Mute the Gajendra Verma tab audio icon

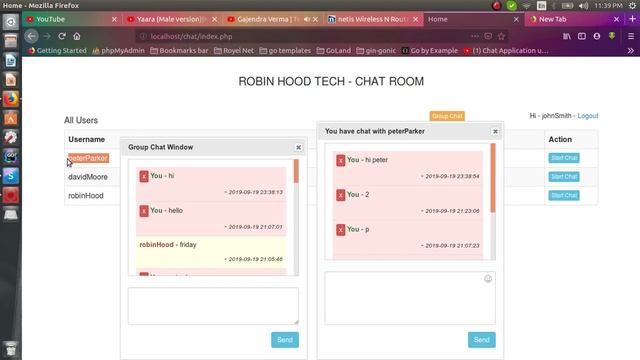click(307, 19)
